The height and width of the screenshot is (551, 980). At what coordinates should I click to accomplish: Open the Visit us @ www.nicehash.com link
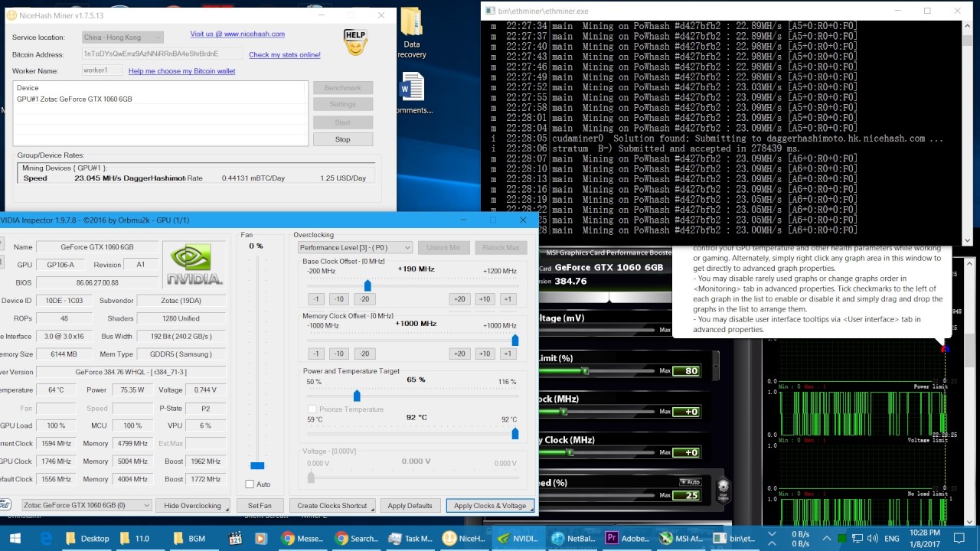pos(237,34)
